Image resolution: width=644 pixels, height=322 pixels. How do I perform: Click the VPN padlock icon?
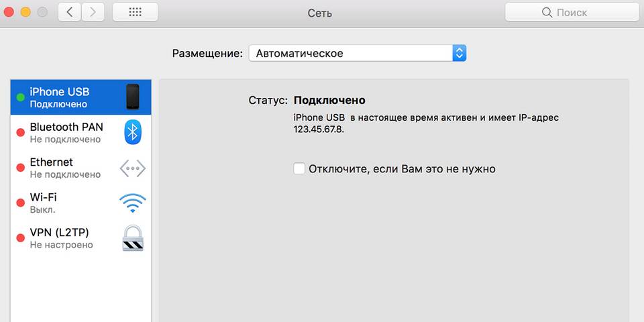coord(133,238)
